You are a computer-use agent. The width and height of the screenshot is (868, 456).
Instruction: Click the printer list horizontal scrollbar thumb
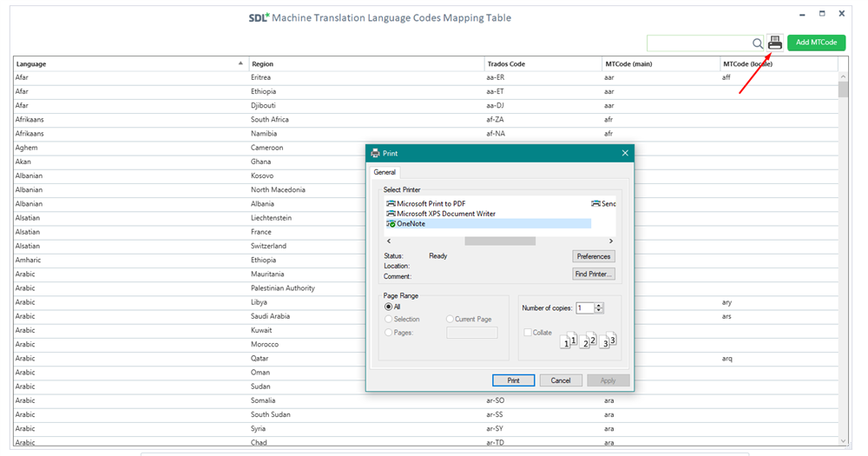pyautogui.click(x=500, y=241)
